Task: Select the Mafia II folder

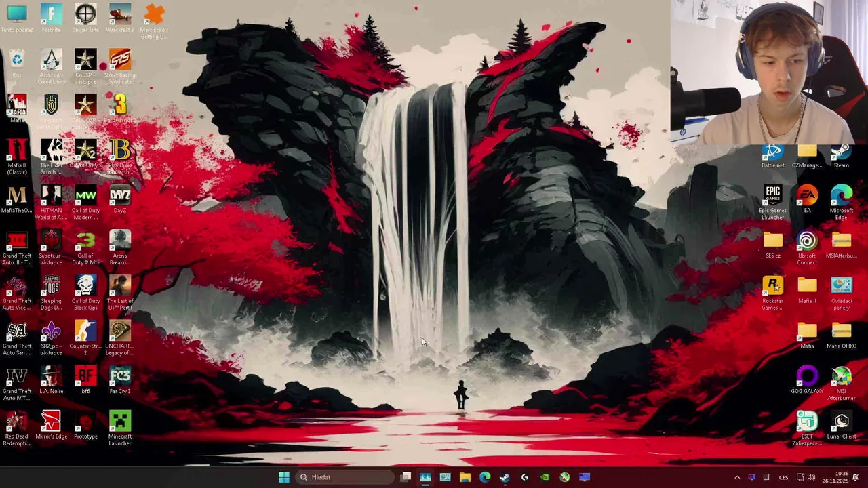Action: click(807, 290)
